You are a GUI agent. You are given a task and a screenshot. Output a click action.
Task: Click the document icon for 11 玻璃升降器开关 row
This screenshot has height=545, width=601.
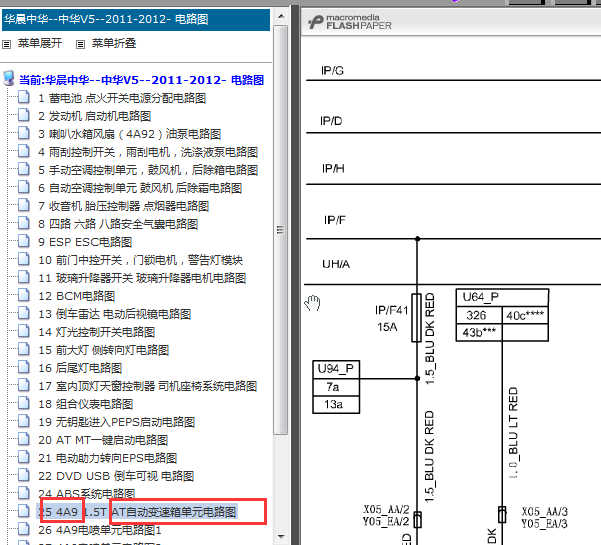[24, 277]
